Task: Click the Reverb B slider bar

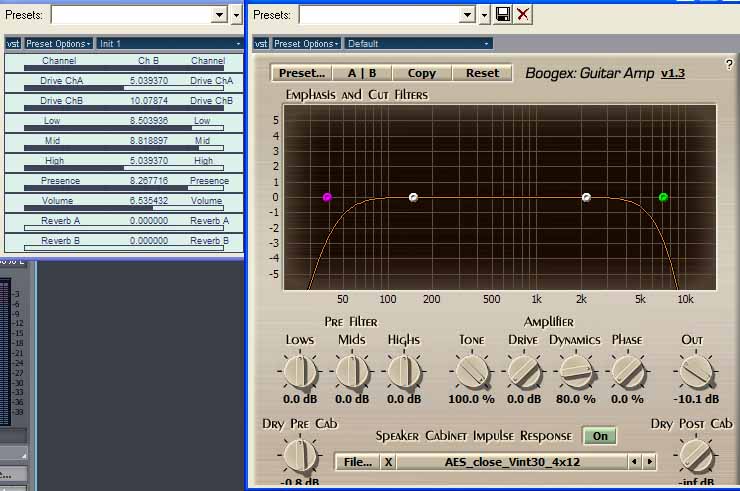Action: 124,248
